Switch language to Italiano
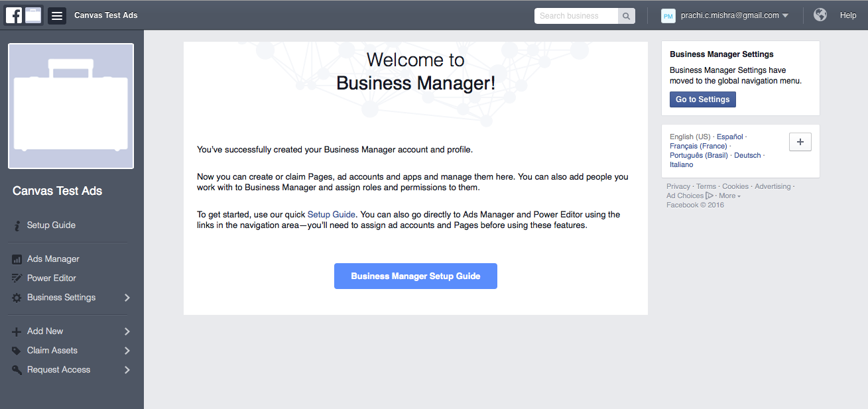Image resolution: width=868 pixels, height=409 pixels. [x=682, y=164]
